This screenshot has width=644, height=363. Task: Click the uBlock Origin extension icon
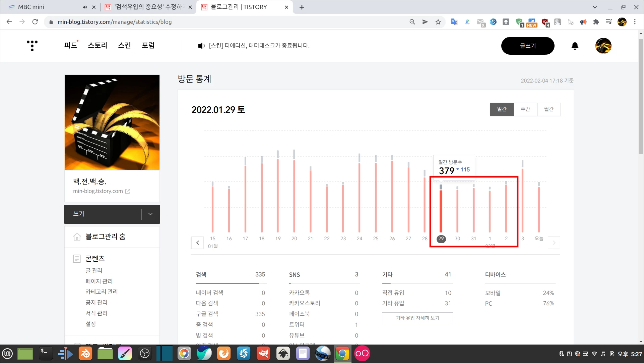pos(545,22)
